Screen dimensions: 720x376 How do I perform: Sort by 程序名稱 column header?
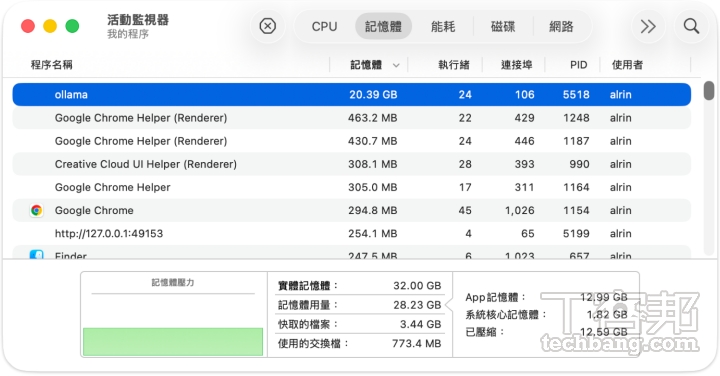point(51,65)
